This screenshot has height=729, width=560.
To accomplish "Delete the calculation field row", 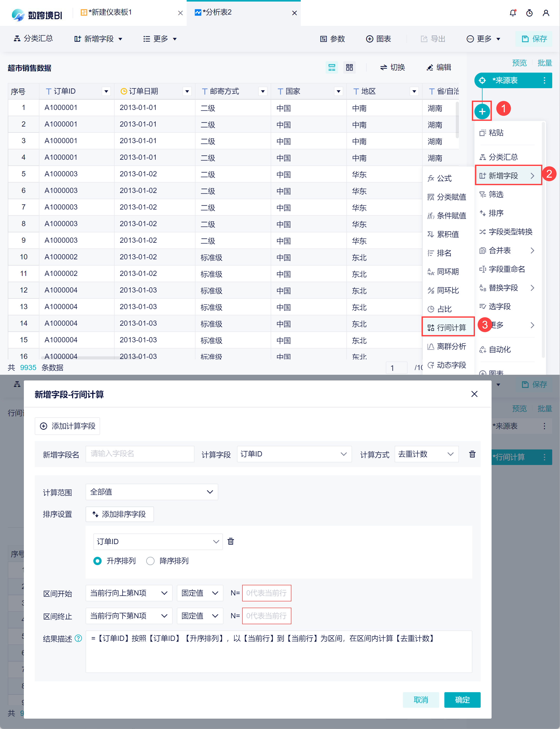I will [472, 454].
